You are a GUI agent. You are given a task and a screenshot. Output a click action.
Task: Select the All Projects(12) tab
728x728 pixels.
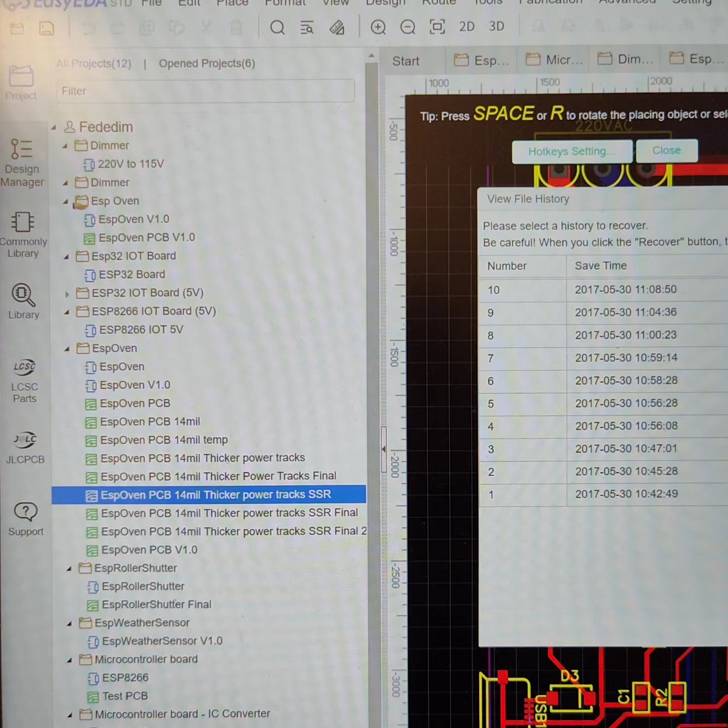coord(94,64)
